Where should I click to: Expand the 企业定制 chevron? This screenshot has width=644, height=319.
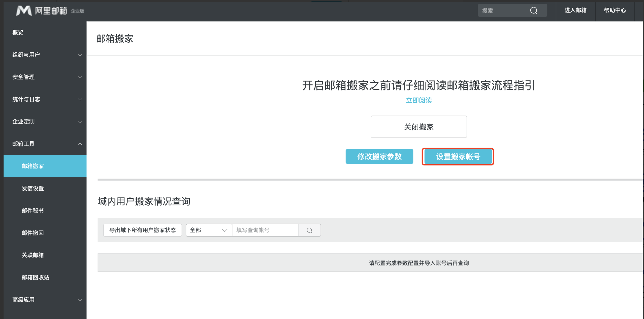pyautogui.click(x=80, y=122)
